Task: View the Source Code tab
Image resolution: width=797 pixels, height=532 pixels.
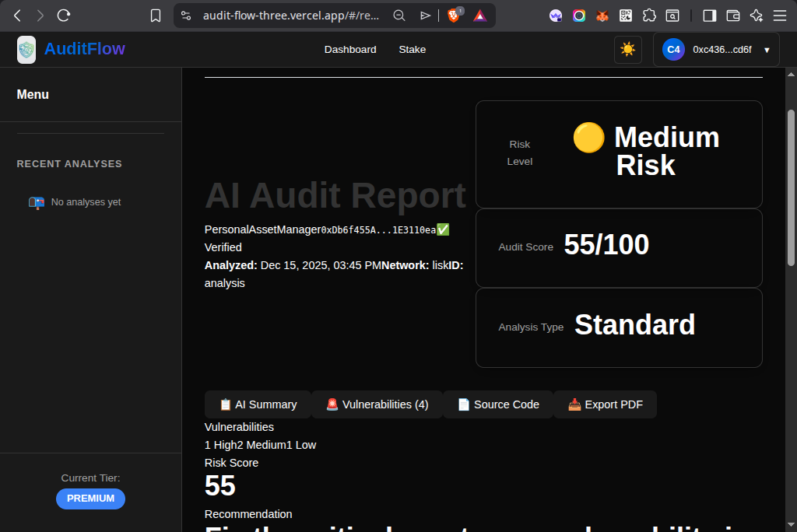Action: point(497,404)
